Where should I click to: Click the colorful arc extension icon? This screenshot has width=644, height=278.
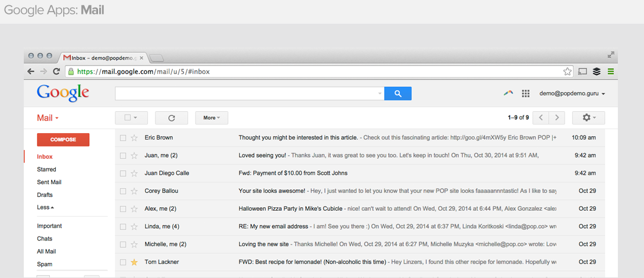pos(508,93)
